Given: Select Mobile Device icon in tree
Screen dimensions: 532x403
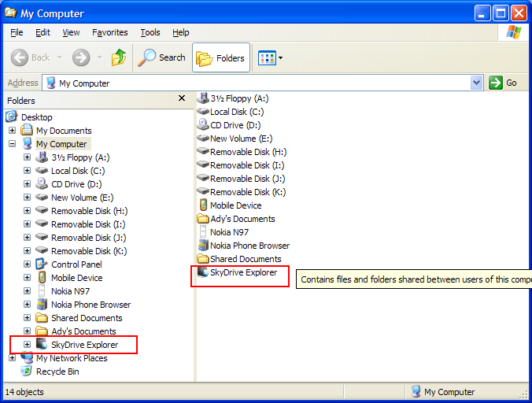Looking at the screenshot, I should point(42,278).
